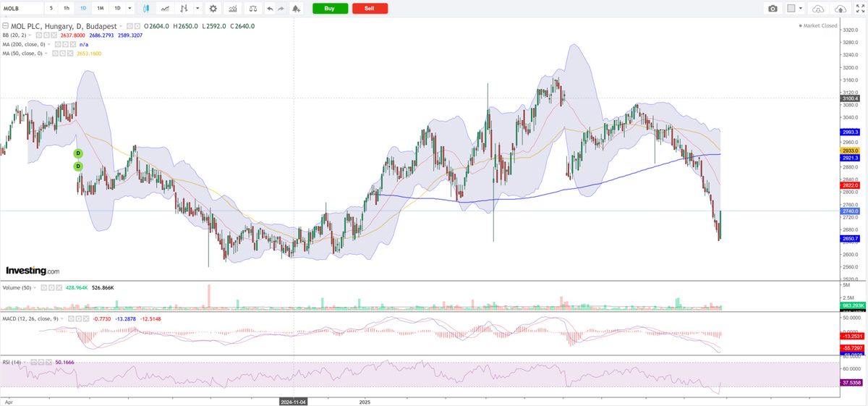The height and width of the screenshot is (406, 868).
Task: Remove the Volume (50) indicator
Action: (x=59, y=287)
